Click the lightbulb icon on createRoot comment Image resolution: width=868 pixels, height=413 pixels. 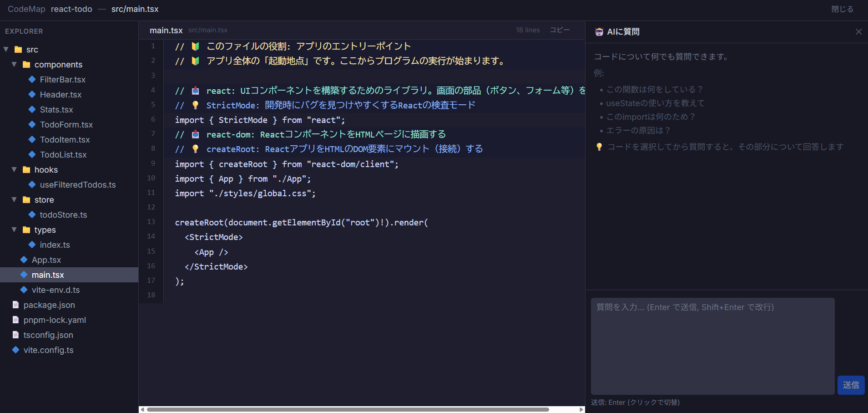[x=195, y=149]
